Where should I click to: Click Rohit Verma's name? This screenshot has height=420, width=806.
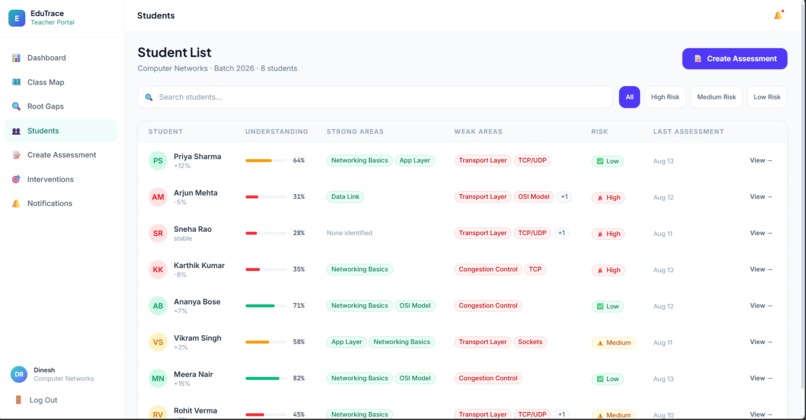(195, 411)
